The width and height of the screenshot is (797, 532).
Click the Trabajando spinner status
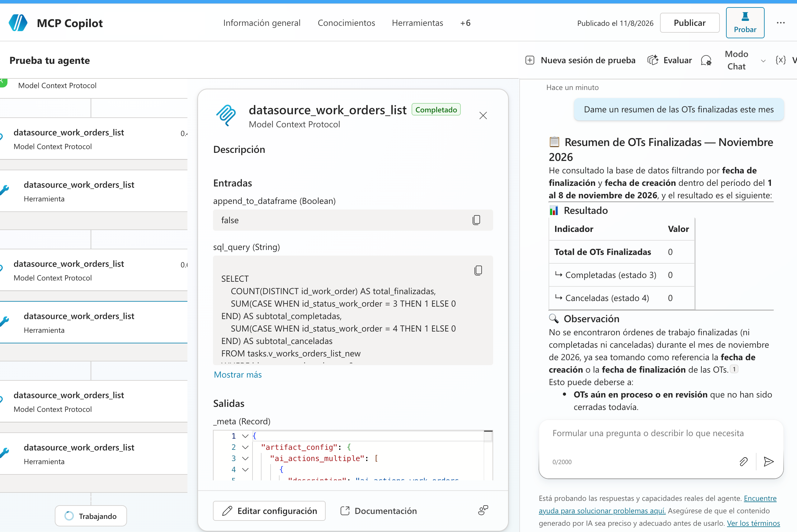coord(91,516)
